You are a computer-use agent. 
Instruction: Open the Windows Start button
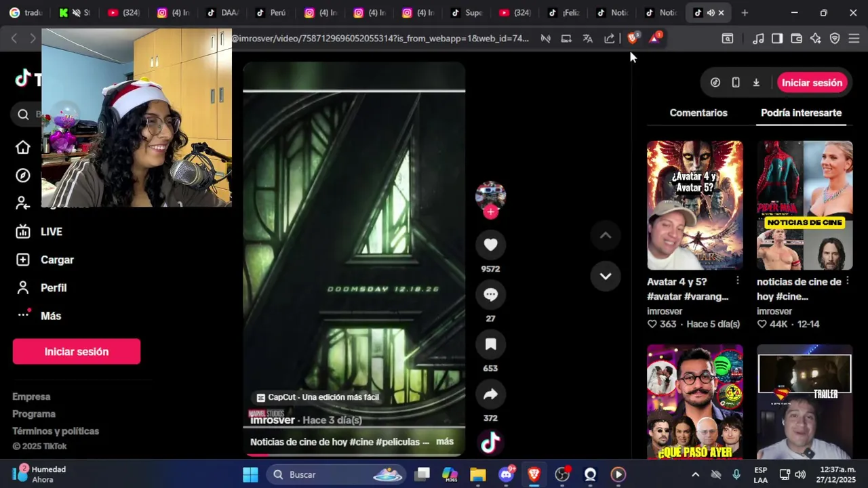(x=250, y=474)
